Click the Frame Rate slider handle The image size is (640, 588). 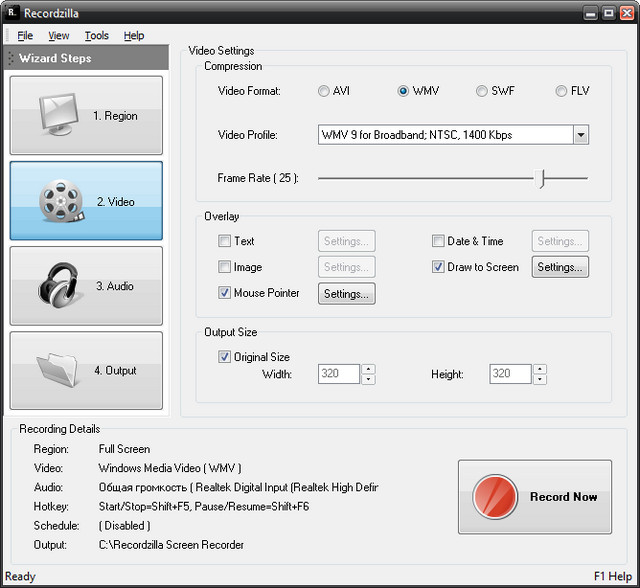(541, 178)
